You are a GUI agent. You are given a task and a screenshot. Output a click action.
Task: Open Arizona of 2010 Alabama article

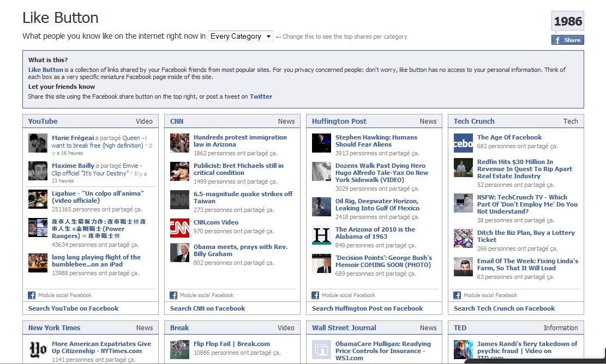pos(375,233)
